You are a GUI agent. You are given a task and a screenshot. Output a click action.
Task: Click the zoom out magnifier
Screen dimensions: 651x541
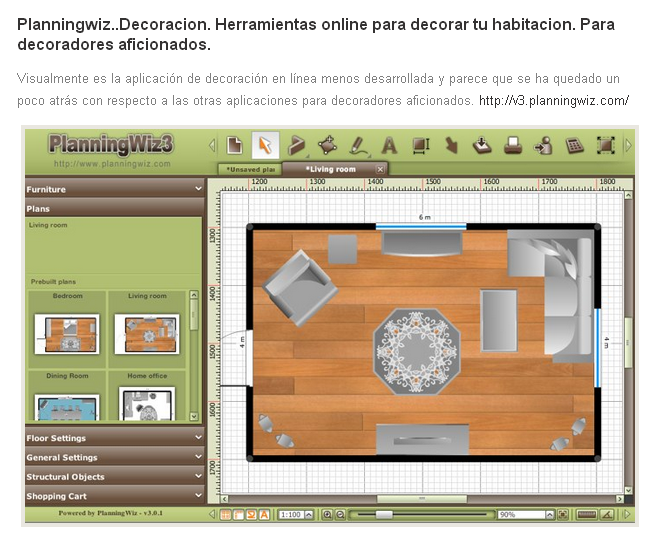[340, 515]
